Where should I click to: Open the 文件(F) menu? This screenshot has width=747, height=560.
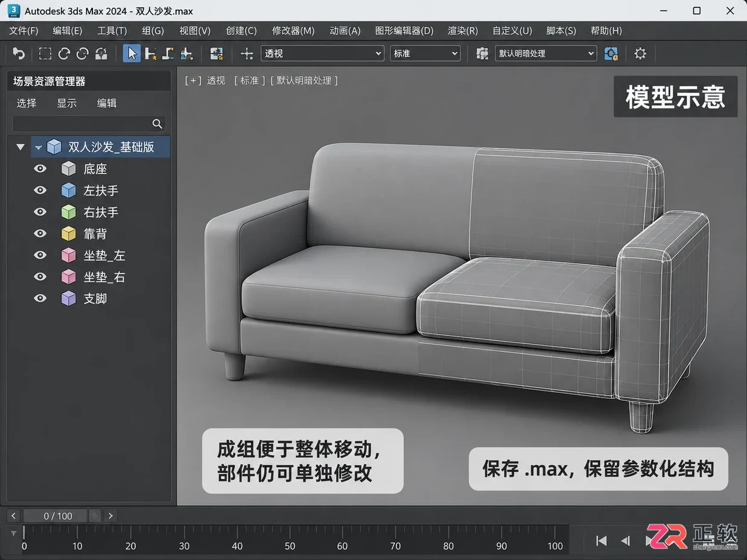[24, 31]
